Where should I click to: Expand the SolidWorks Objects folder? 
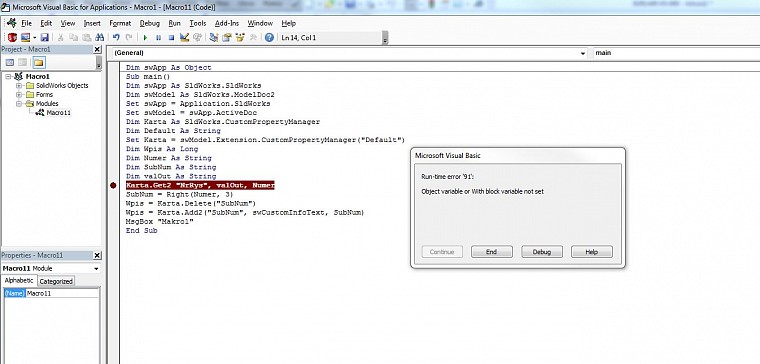(19, 86)
